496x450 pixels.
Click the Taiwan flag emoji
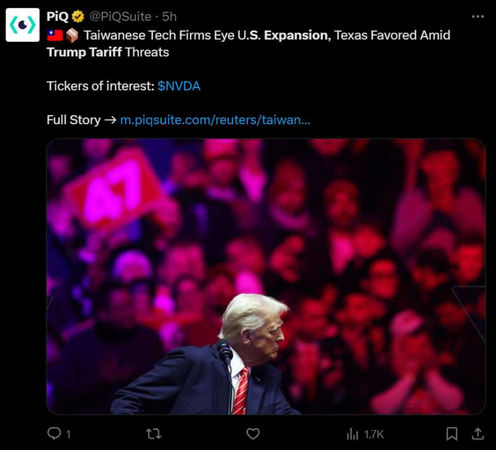(55, 35)
